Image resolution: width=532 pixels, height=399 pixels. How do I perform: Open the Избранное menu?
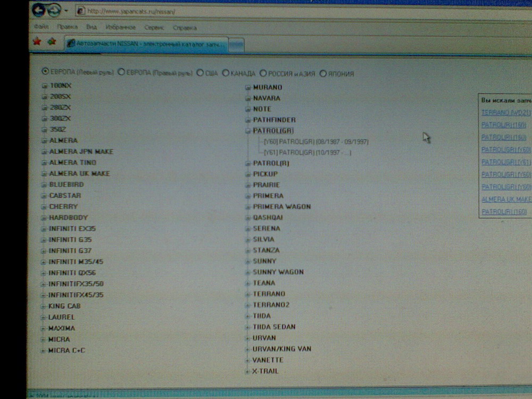120,28
